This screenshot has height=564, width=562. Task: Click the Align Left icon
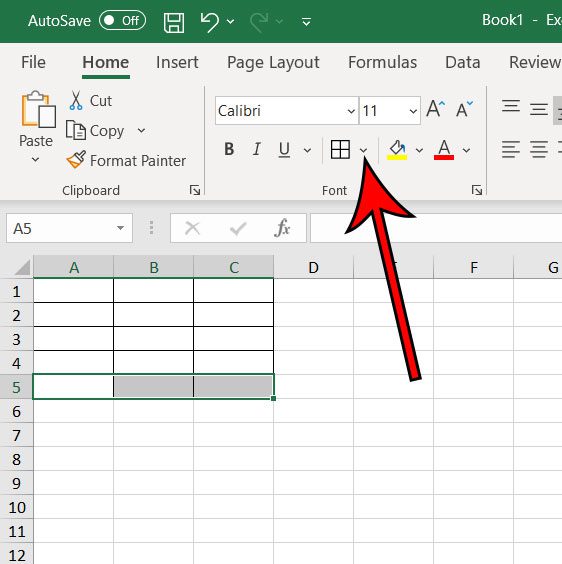point(511,149)
